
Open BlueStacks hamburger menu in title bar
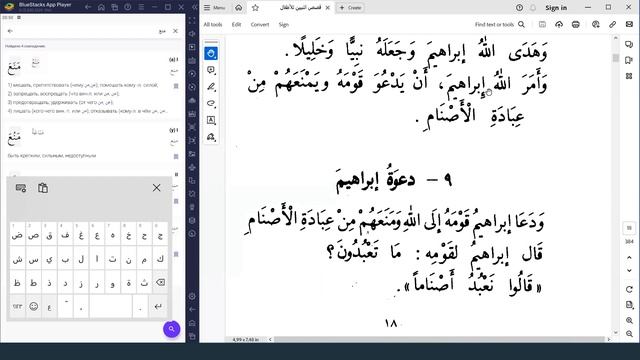pyautogui.click(x=141, y=7)
